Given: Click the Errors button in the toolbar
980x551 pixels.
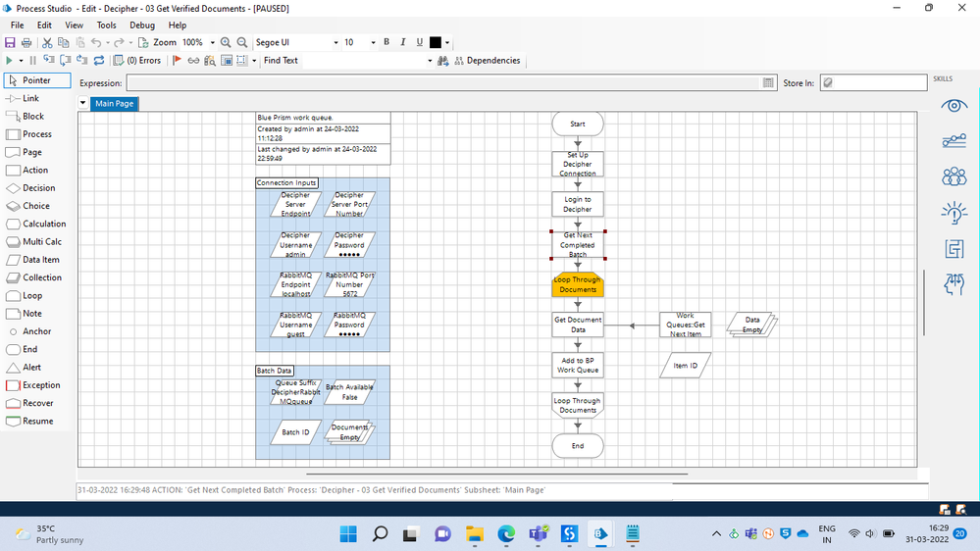Looking at the screenshot, I should pyautogui.click(x=137, y=61).
